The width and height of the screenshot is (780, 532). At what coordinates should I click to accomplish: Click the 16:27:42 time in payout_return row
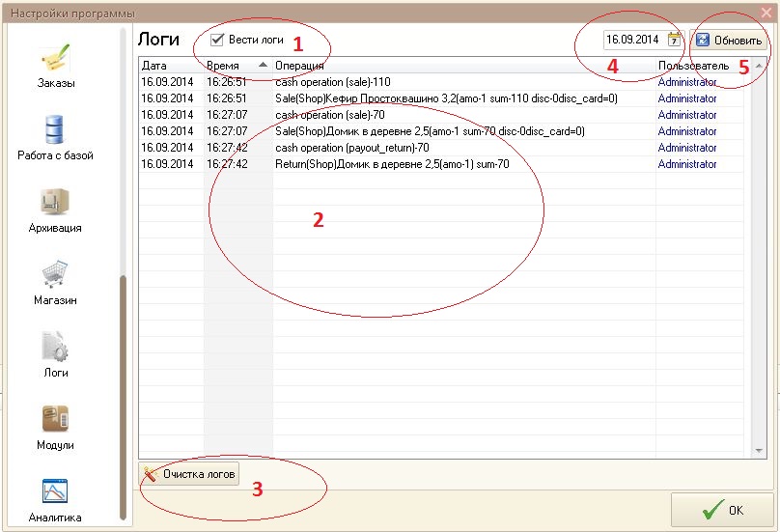[x=227, y=148]
